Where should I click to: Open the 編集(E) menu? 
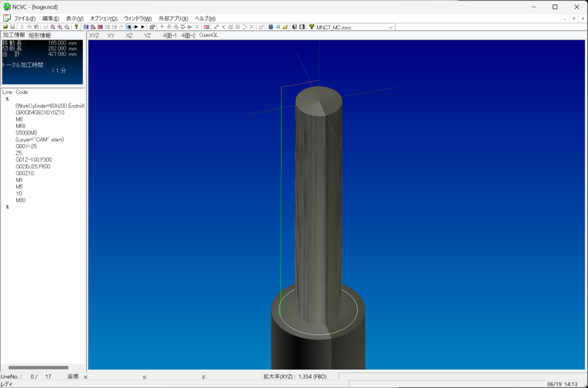tap(51, 18)
